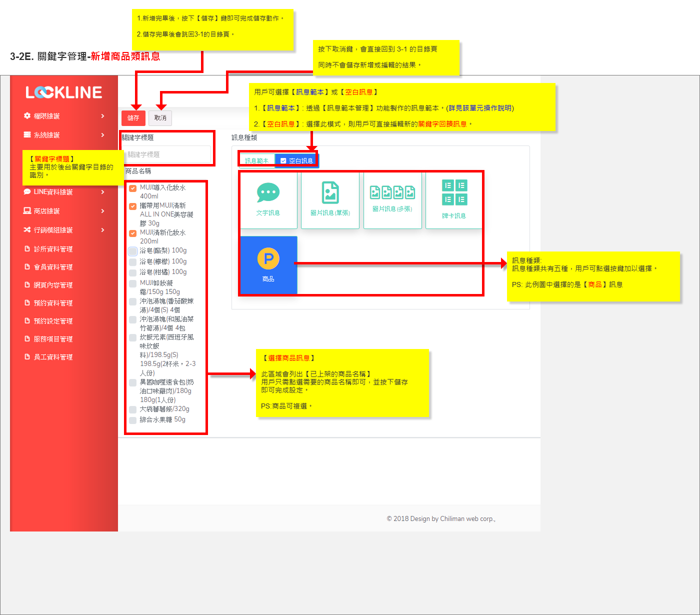The image size is (700, 615).
Task: Choose the 圖片訊息(單張) single image icon
Action: (x=330, y=192)
